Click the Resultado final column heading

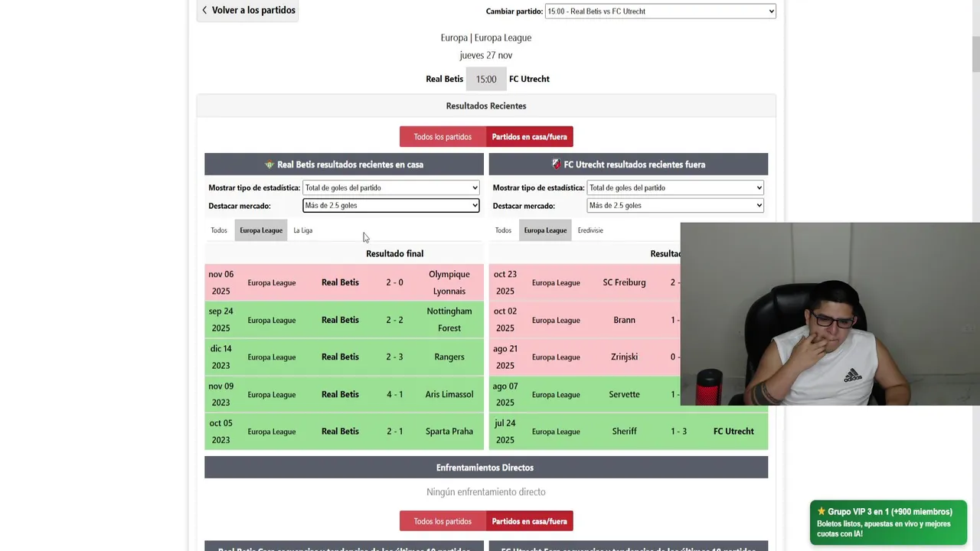tap(394, 253)
